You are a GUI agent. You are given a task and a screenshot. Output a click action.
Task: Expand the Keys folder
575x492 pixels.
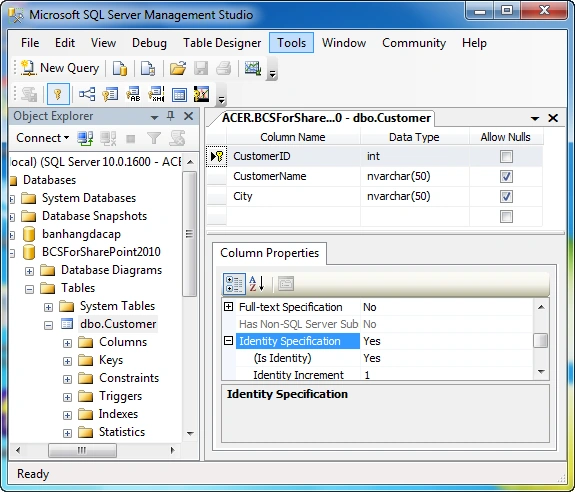pos(67,361)
